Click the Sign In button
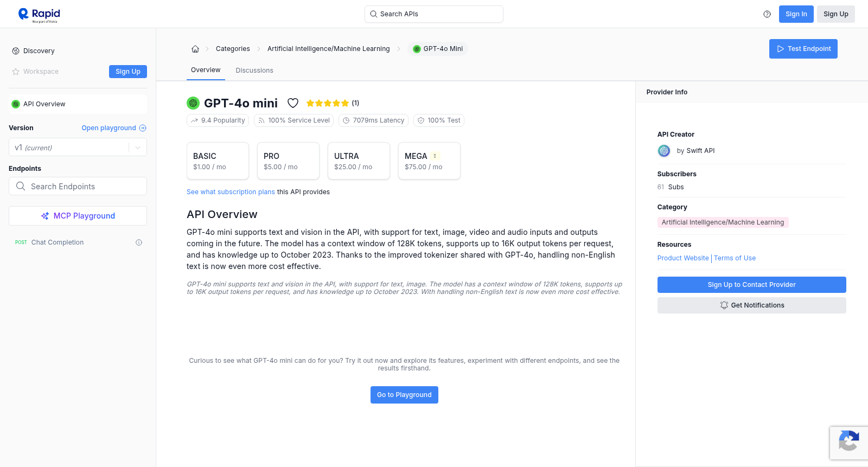The image size is (868, 467). pos(796,14)
